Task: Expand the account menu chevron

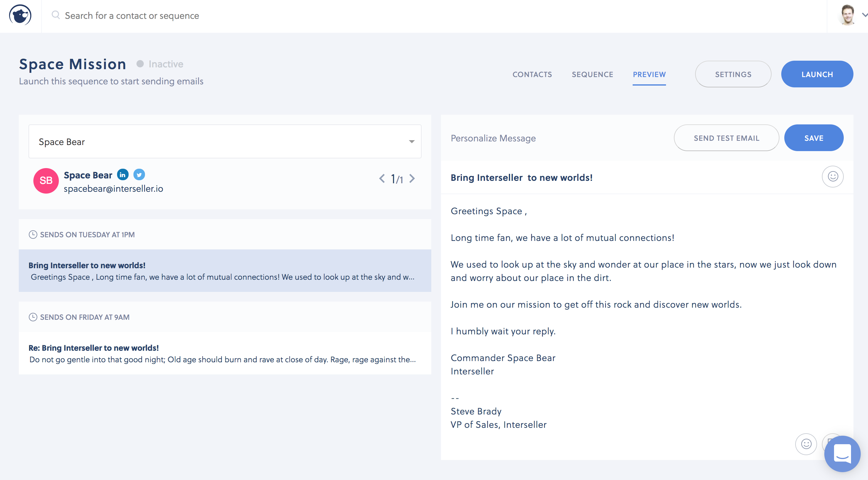Action: pyautogui.click(x=865, y=15)
